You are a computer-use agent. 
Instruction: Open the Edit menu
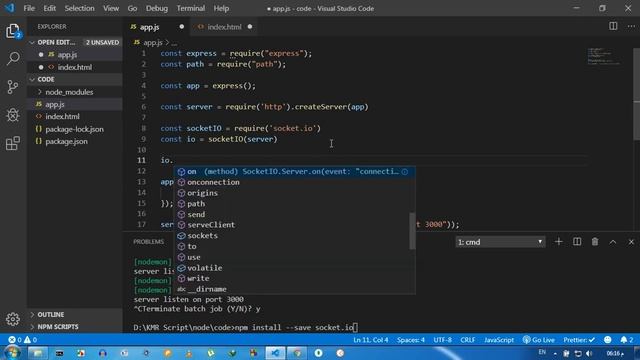[49, 8]
